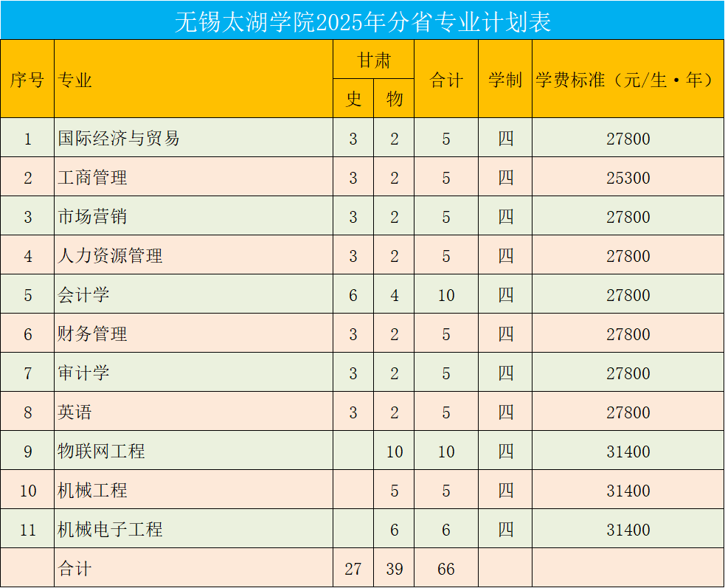Screen dimensions: 725x588
Task: Click the 物 total 39 in bottom row
Action: click(x=394, y=569)
